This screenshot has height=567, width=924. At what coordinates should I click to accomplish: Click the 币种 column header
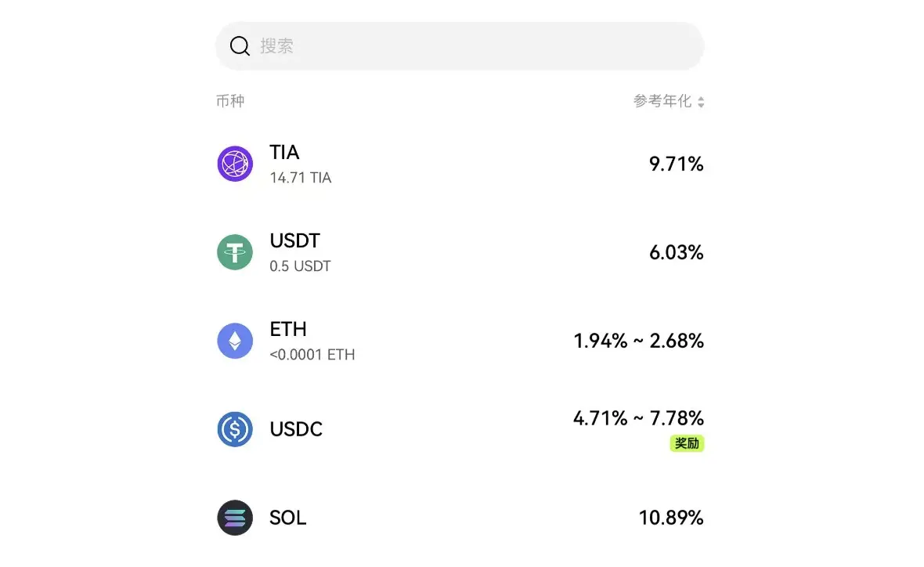click(230, 101)
